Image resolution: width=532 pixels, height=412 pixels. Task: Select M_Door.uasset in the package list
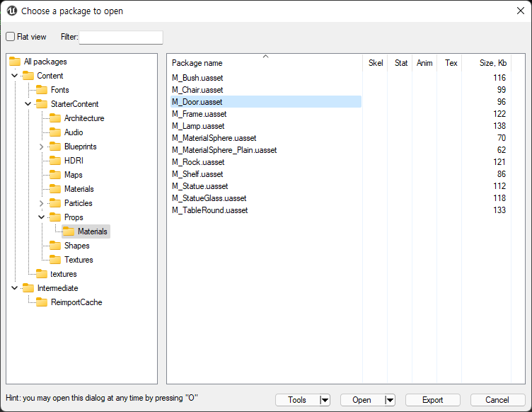tap(266, 102)
